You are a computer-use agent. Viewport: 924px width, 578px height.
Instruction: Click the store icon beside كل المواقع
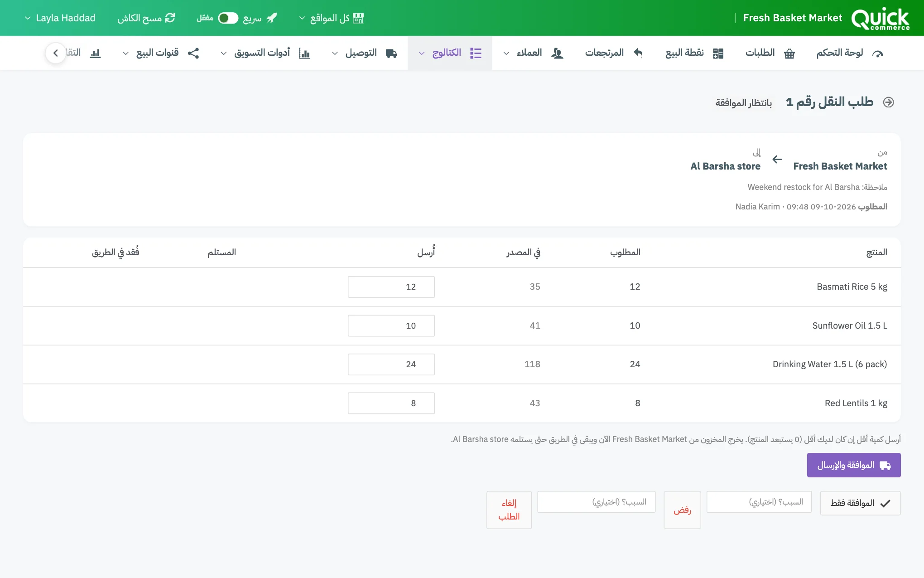pos(358,18)
